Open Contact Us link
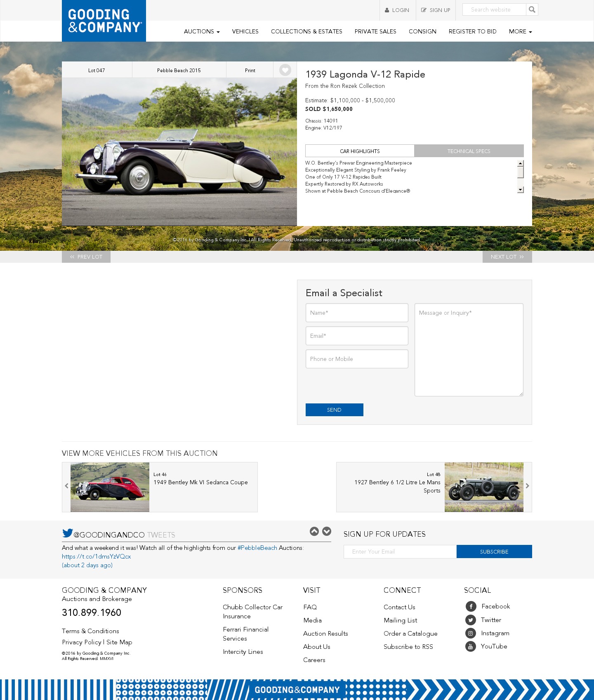Screen dimensions: 594x700 [x=399, y=607]
